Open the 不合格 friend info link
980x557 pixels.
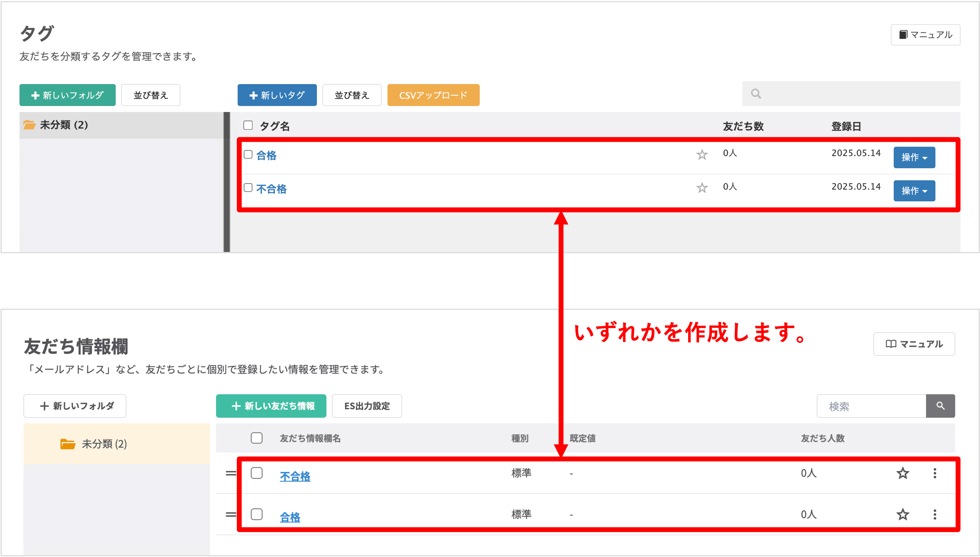(295, 476)
